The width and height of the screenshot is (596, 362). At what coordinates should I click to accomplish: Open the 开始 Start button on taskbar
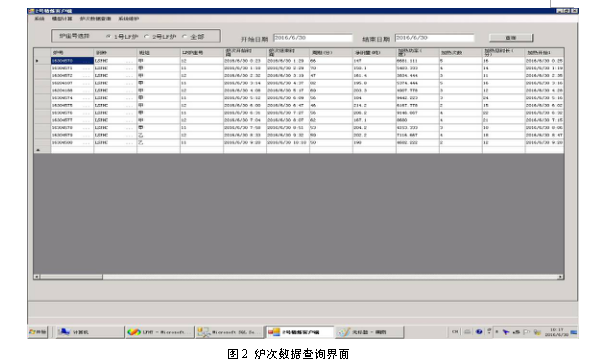coord(38,332)
